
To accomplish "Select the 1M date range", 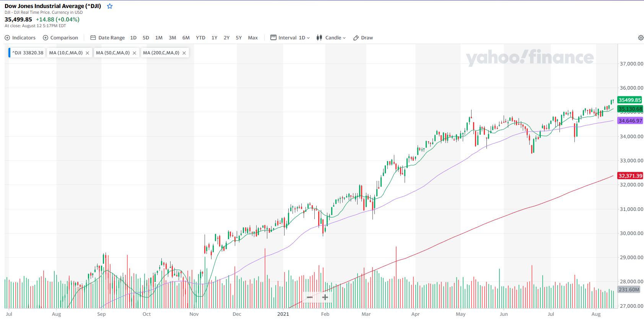I will point(159,38).
